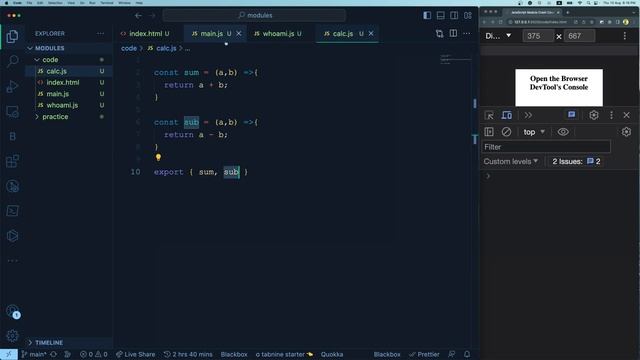Screen dimensions: 640x360
Task: Go forward with navigation arrow
Action: [x=152, y=16]
